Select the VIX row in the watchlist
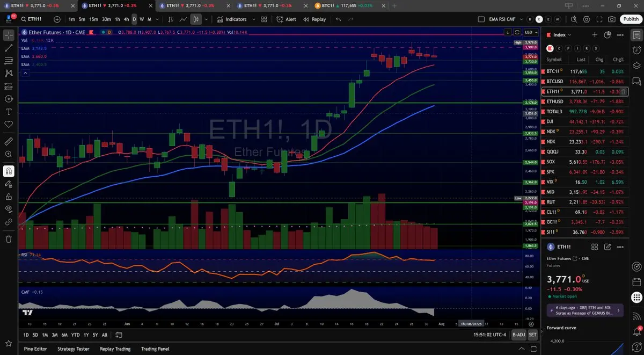The image size is (644, 355). tap(586, 182)
